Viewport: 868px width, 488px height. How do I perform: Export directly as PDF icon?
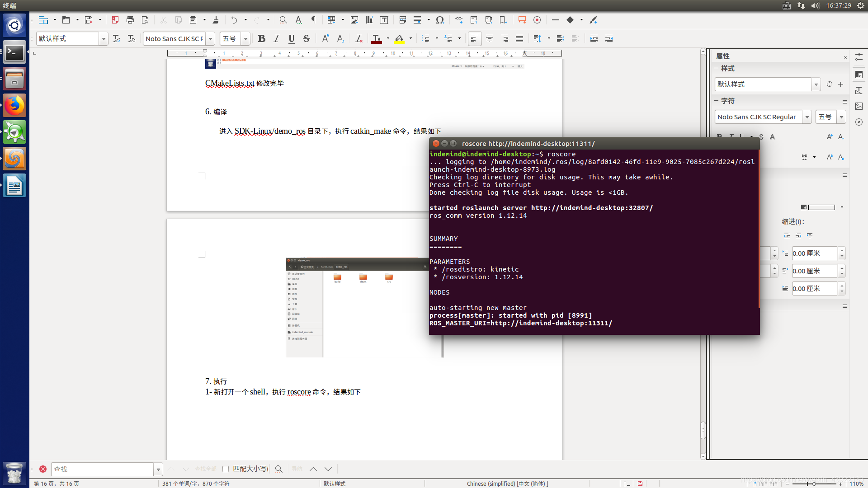coord(115,20)
